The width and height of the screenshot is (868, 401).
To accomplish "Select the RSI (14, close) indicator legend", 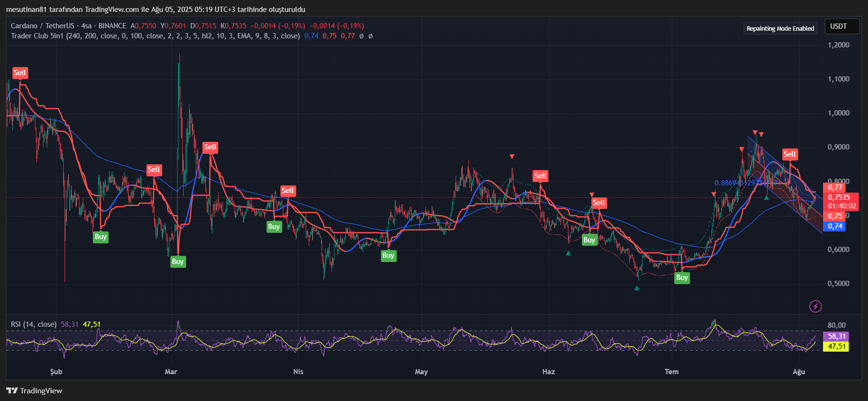I will (33, 324).
